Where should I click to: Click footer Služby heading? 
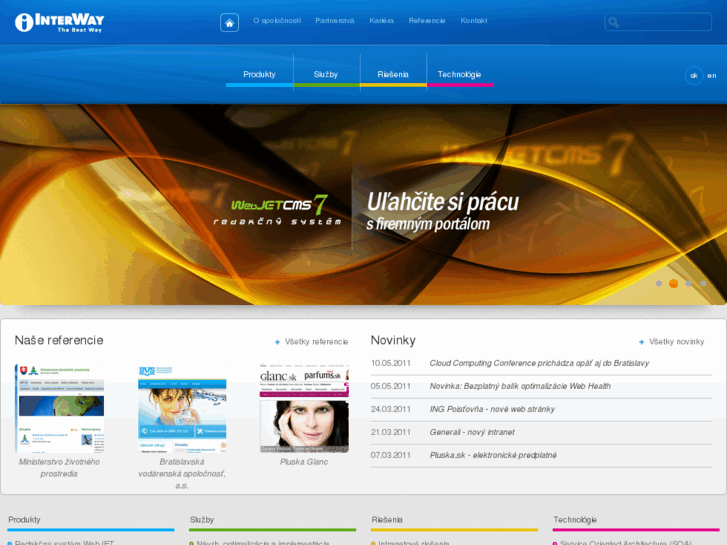[x=202, y=520]
